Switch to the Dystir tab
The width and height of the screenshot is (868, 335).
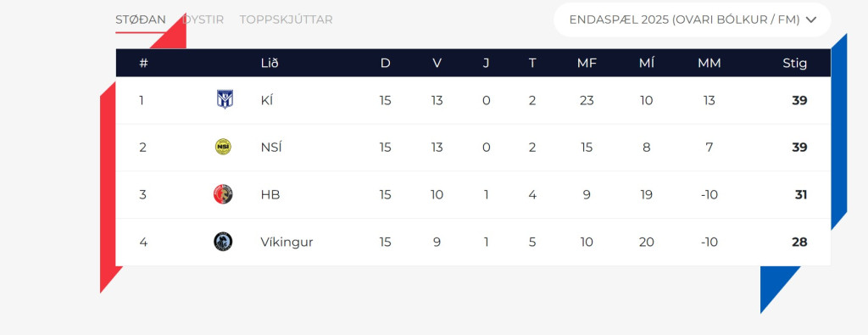(203, 20)
